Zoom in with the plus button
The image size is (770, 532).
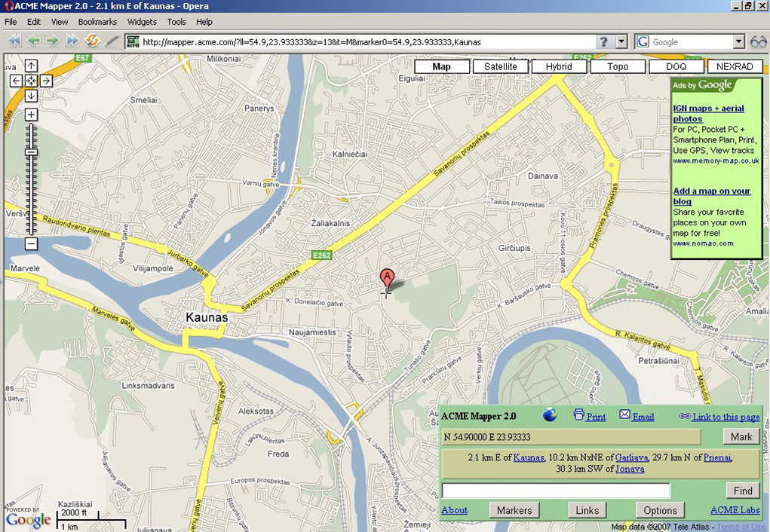point(31,115)
